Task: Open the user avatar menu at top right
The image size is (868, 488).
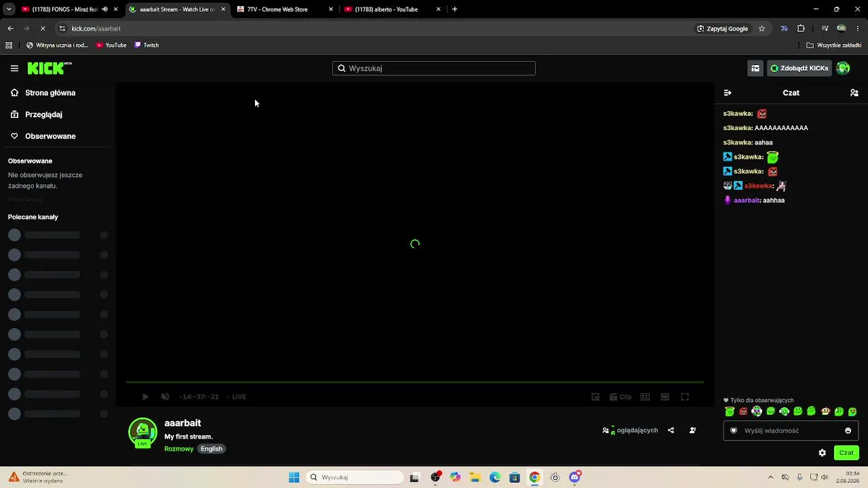Action: tap(843, 68)
